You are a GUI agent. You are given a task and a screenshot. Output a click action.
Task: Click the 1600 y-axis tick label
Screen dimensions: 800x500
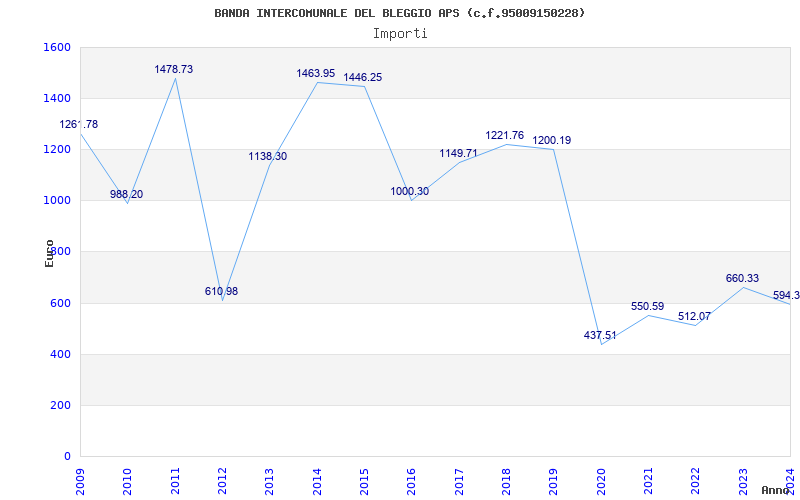(57, 47)
